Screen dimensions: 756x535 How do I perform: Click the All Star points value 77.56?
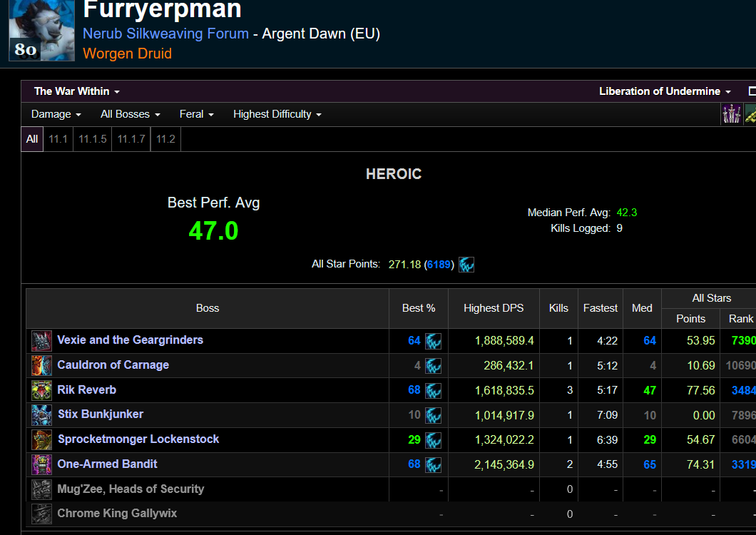click(700, 390)
